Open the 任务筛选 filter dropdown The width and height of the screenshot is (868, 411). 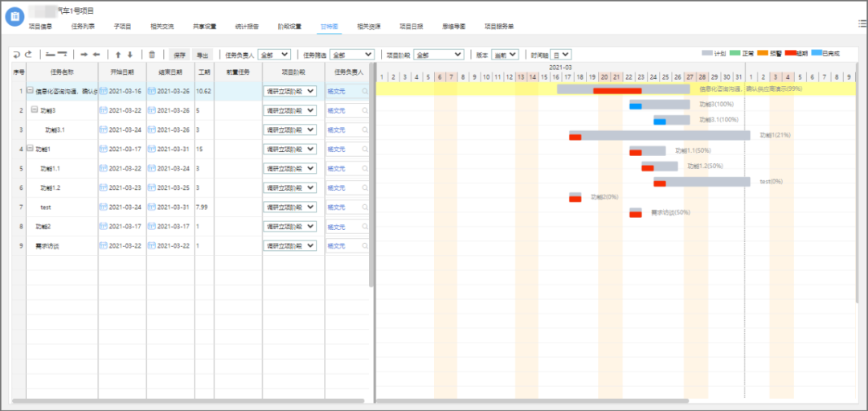[352, 54]
